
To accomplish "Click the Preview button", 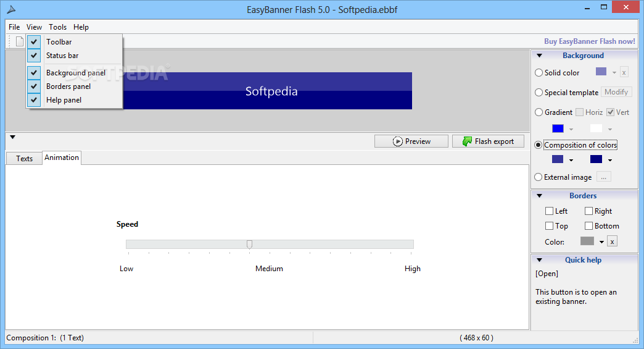I will [411, 141].
